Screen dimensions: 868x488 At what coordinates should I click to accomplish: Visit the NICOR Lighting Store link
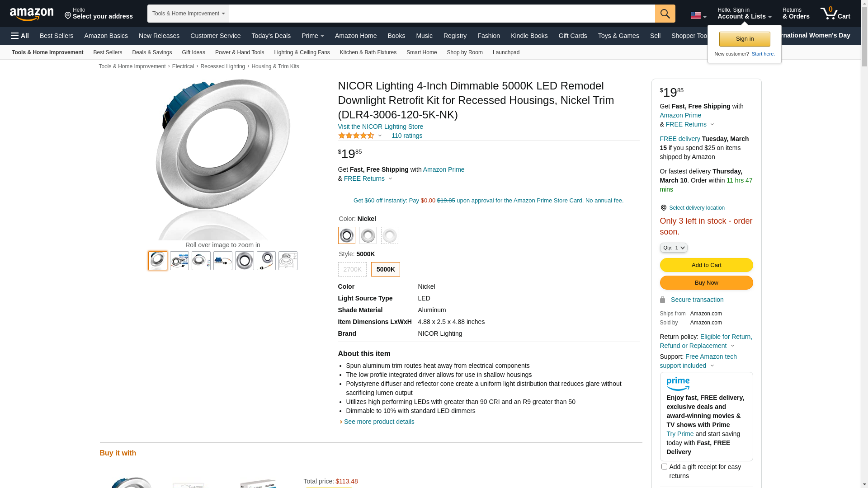(380, 127)
